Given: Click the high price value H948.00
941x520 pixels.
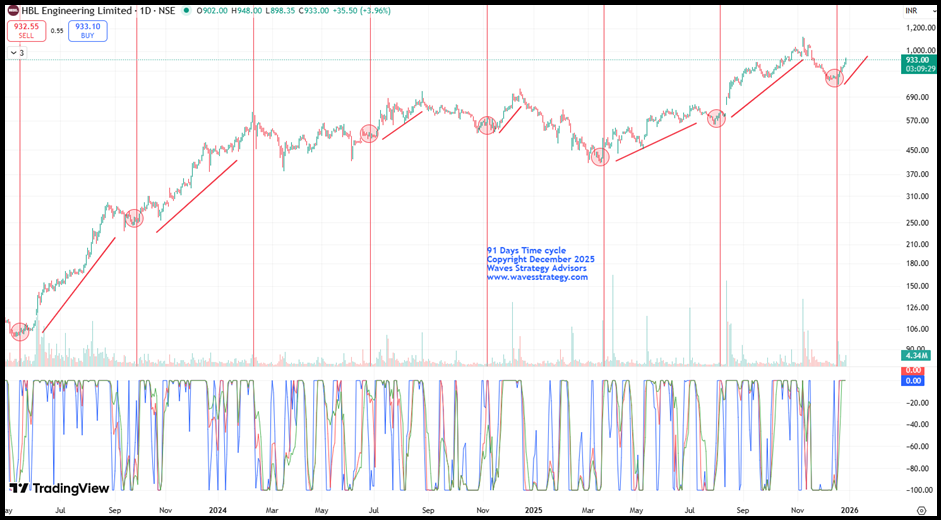Looking at the screenshot, I should pyautogui.click(x=249, y=11).
